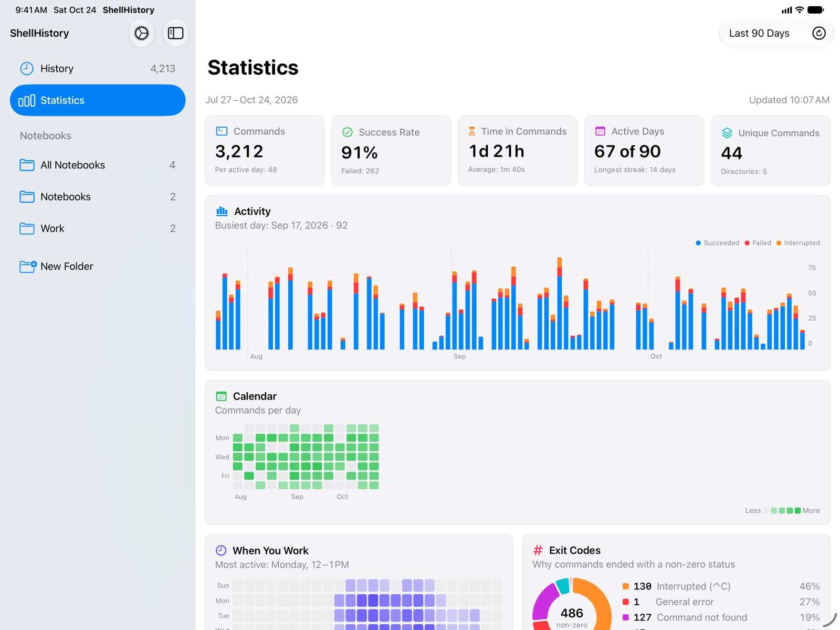Open the History list
The image size is (840, 630).
[98, 69]
